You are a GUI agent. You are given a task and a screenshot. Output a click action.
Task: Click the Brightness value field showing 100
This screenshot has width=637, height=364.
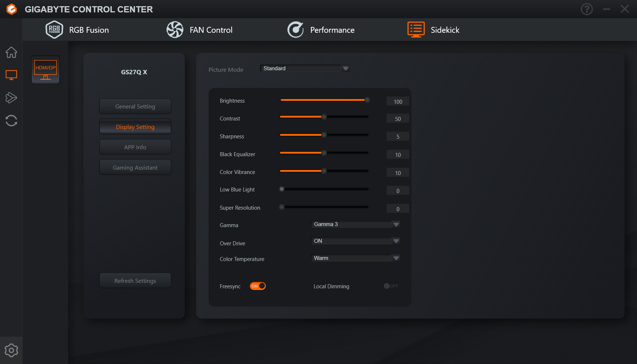(398, 102)
